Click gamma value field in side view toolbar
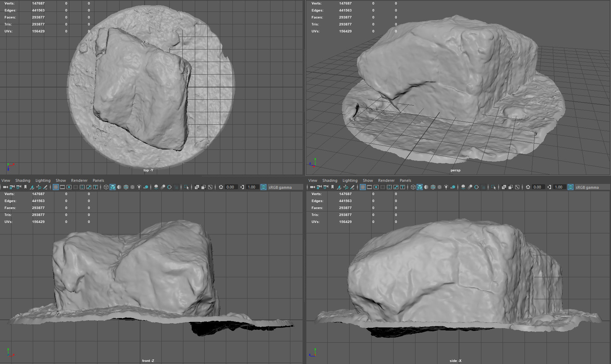The image size is (611, 364). pos(559,187)
